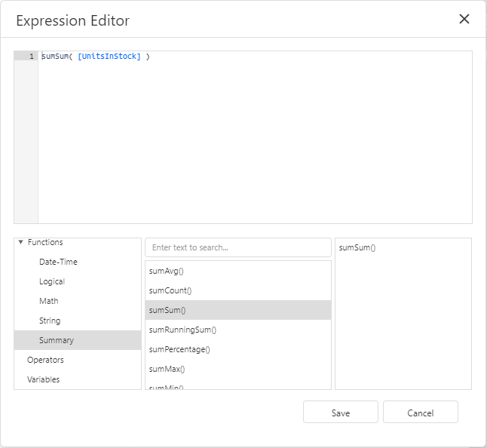Open the Variables category
The image size is (487, 448).
[43, 379]
